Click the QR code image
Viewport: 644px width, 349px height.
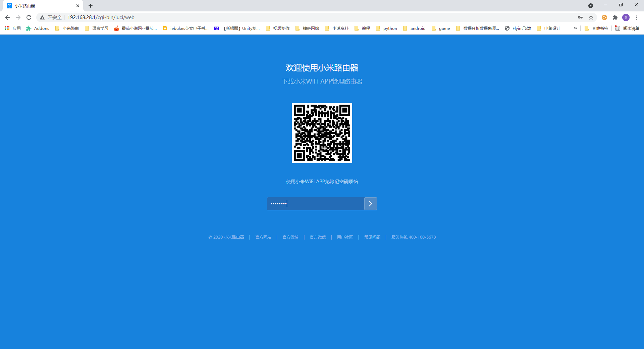coord(322,133)
